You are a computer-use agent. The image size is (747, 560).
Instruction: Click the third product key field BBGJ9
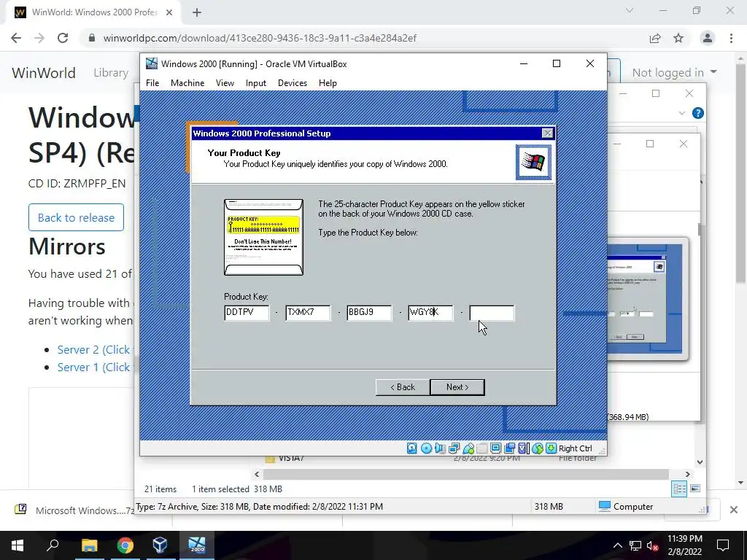(x=369, y=313)
